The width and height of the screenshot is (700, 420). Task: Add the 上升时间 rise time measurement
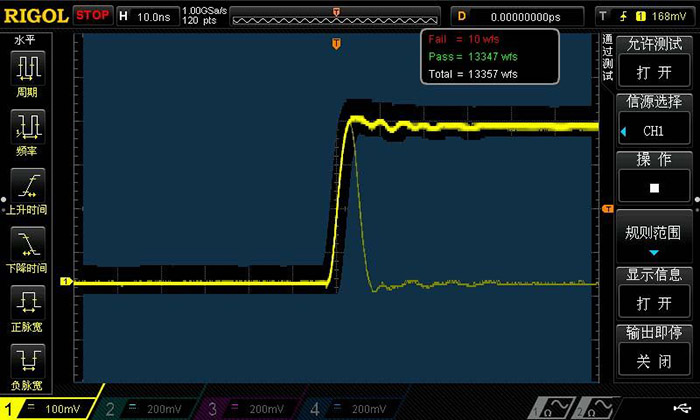coord(27,189)
